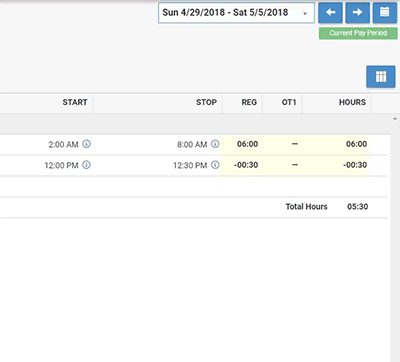Select the 12:30 PM stop time
The image size is (400, 362).
[x=190, y=165]
